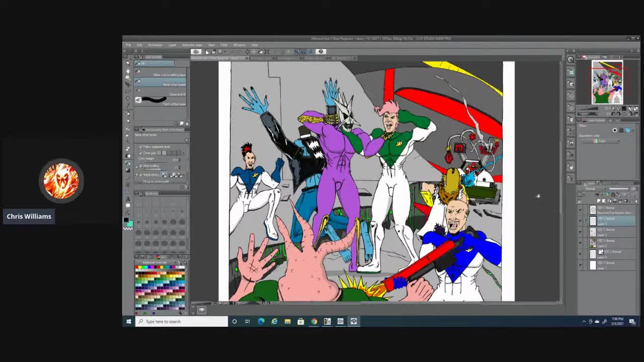The image size is (644, 362).
Task: Toggle Area scaling checkbox
Action: 141,166
